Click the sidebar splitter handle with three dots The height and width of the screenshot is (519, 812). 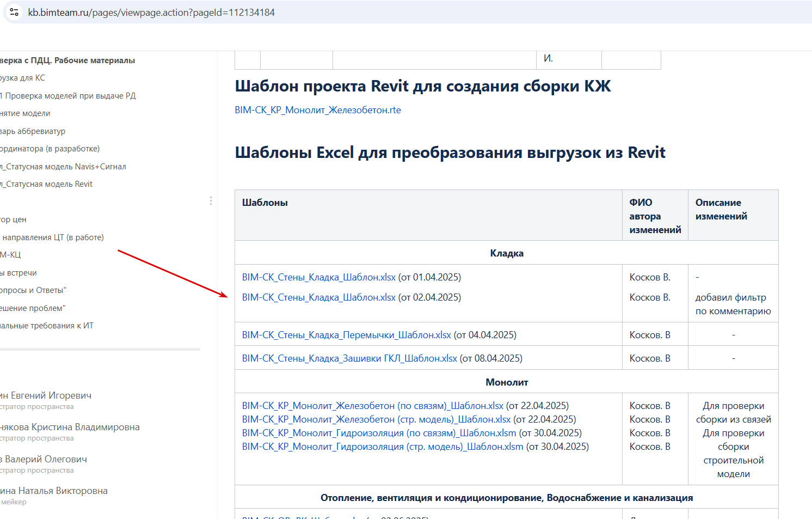pyautogui.click(x=211, y=201)
